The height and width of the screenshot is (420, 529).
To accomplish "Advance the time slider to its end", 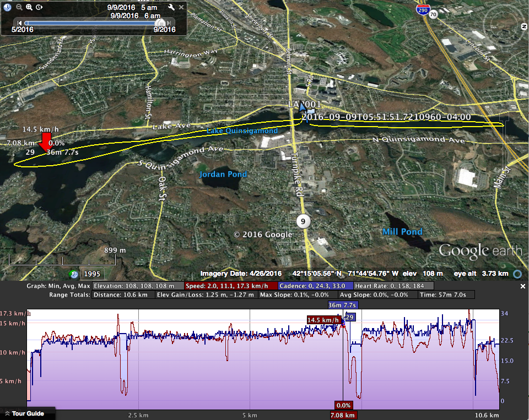I will (x=169, y=22).
